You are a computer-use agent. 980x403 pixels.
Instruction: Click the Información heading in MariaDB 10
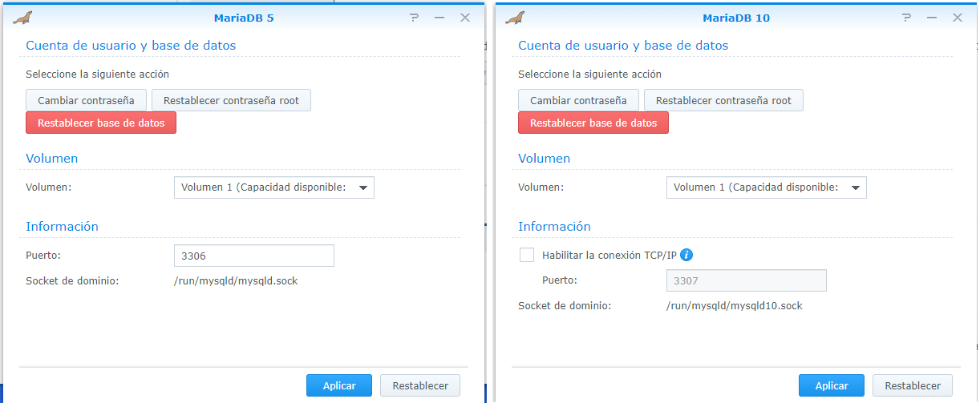(554, 227)
